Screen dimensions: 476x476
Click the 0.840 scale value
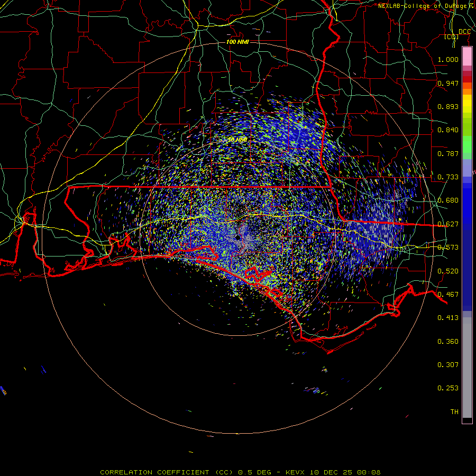[x=448, y=130]
